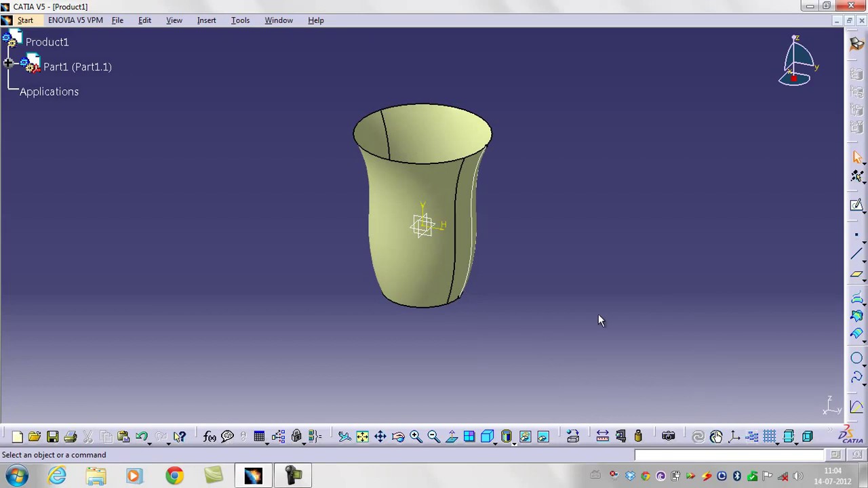Select the Line tool in right toolbar
The image size is (868, 488).
(x=856, y=255)
